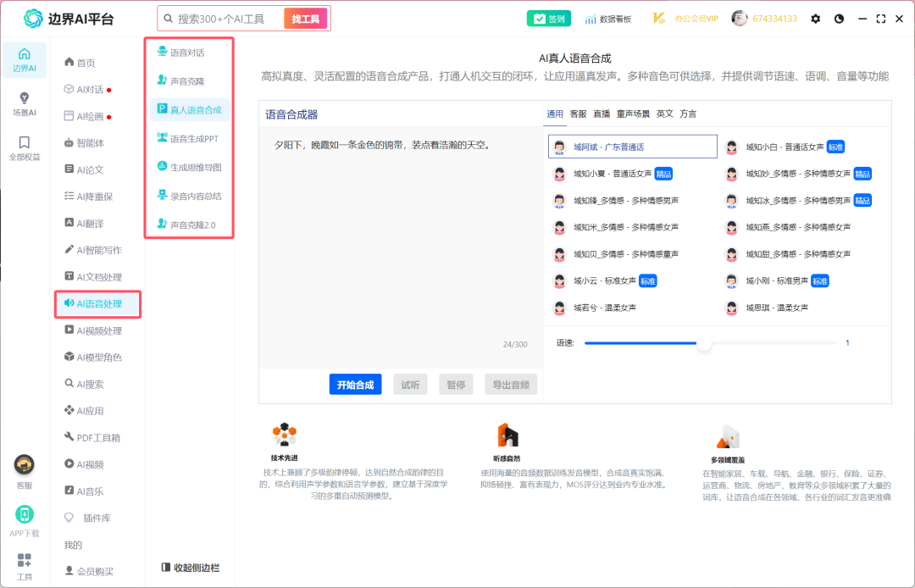915x588 pixels.
Task: Select AI语音处理 in the navigation
Action: coord(97,304)
